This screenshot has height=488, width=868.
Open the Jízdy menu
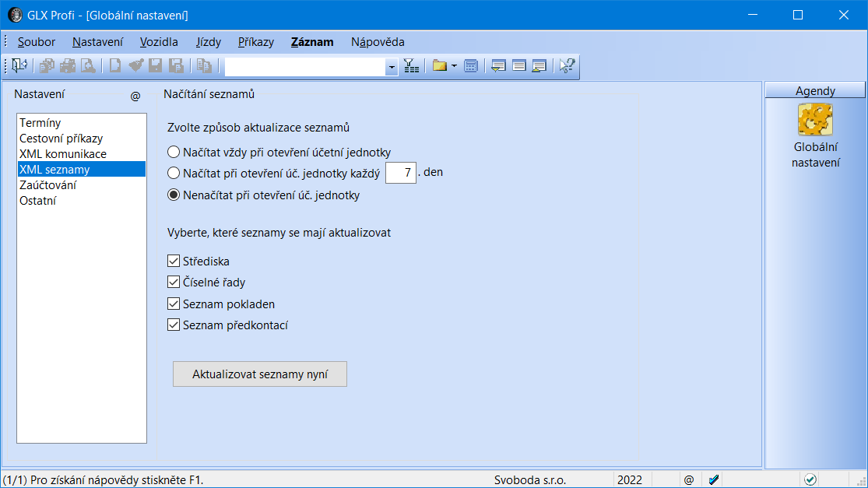tap(208, 42)
